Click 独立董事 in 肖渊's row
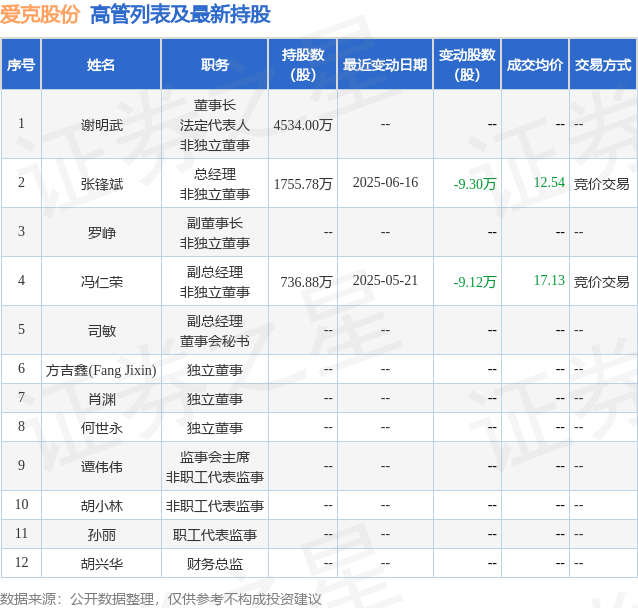The height and width of the screenshot is (608, 638). tap(215, 399)
